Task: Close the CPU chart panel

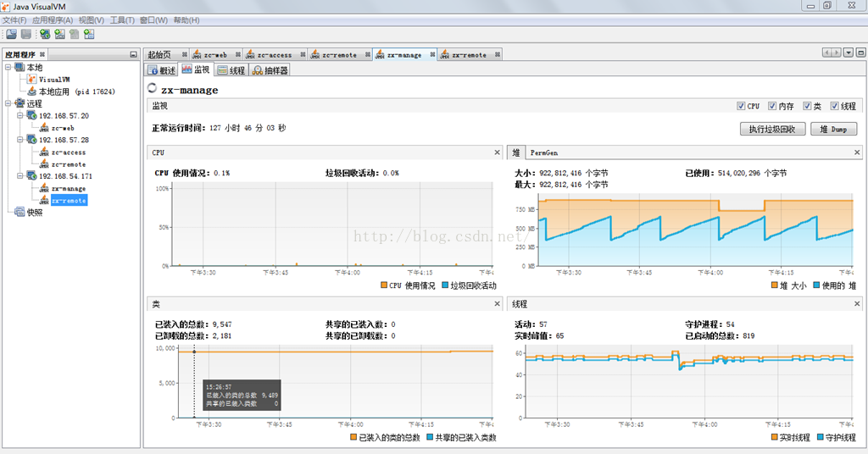Action: tap(497, 152)
